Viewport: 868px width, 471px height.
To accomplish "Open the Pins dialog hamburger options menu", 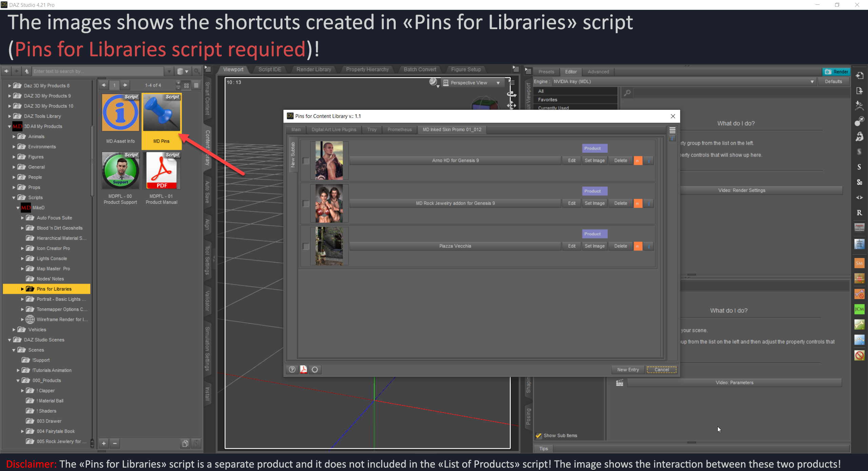I will pyautogui.click(x=672, y=130).
